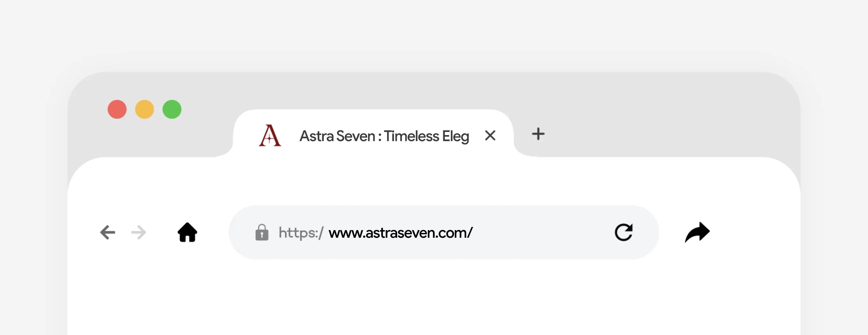Reload the current page
868x335 pixels.
tap(623, 232)
